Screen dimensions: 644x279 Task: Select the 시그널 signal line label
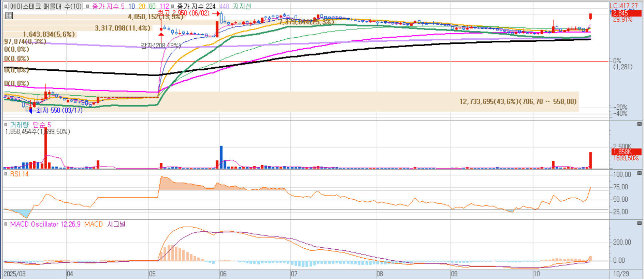pyautogui.click(x=116, y=224)
